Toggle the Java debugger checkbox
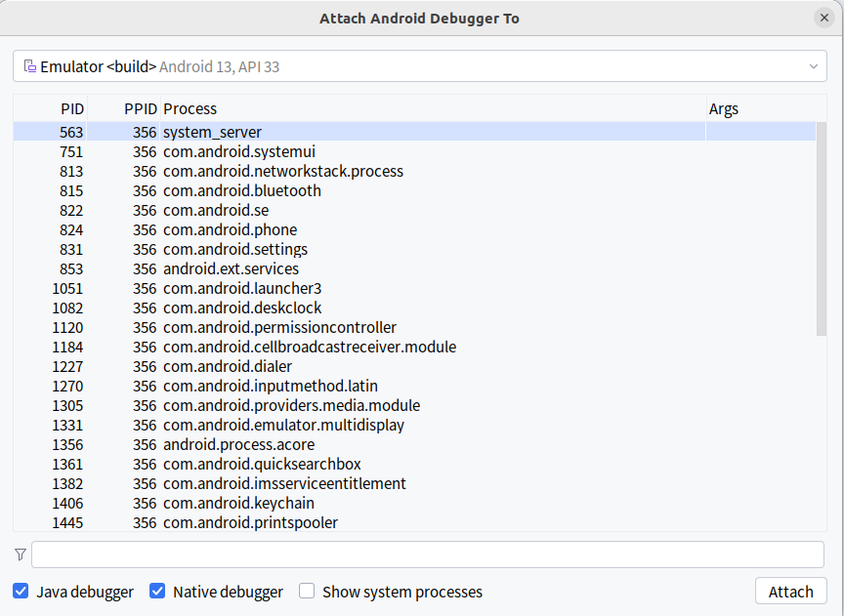This screenshot has height=616, width=844. (21, 592)
